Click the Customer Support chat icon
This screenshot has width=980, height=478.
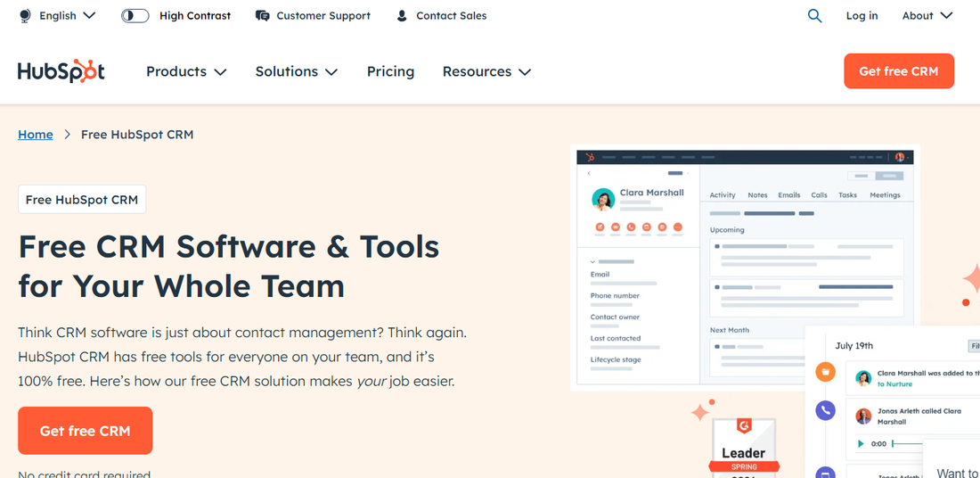[263, 16]
